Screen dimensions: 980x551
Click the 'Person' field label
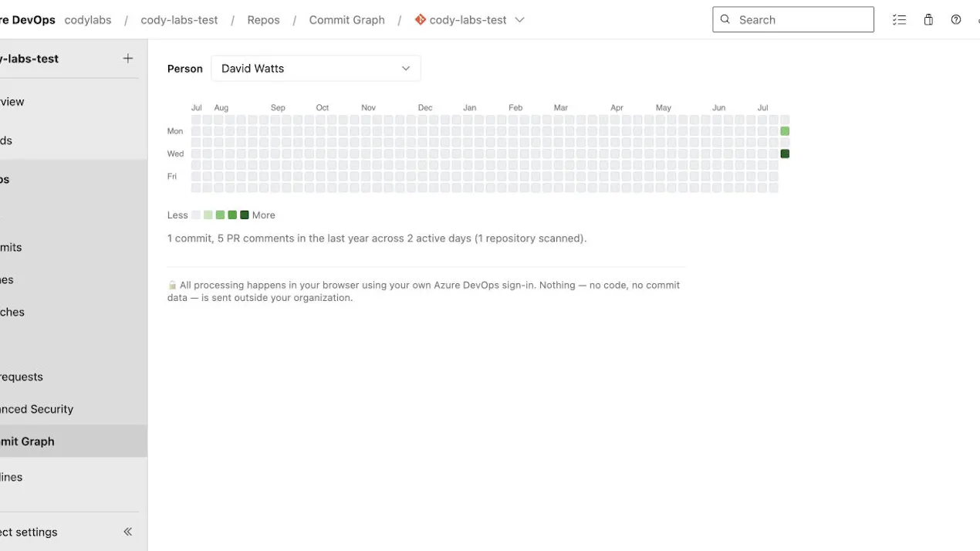(185, 69)
